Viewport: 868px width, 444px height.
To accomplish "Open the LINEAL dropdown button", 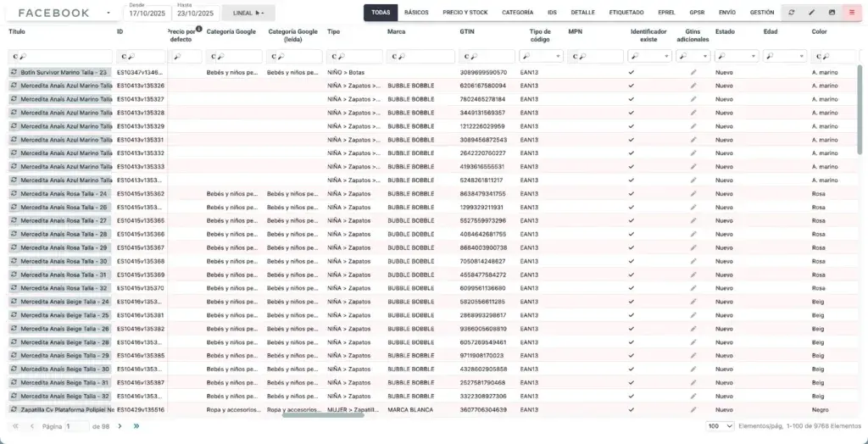I will (x=248, y=13).
